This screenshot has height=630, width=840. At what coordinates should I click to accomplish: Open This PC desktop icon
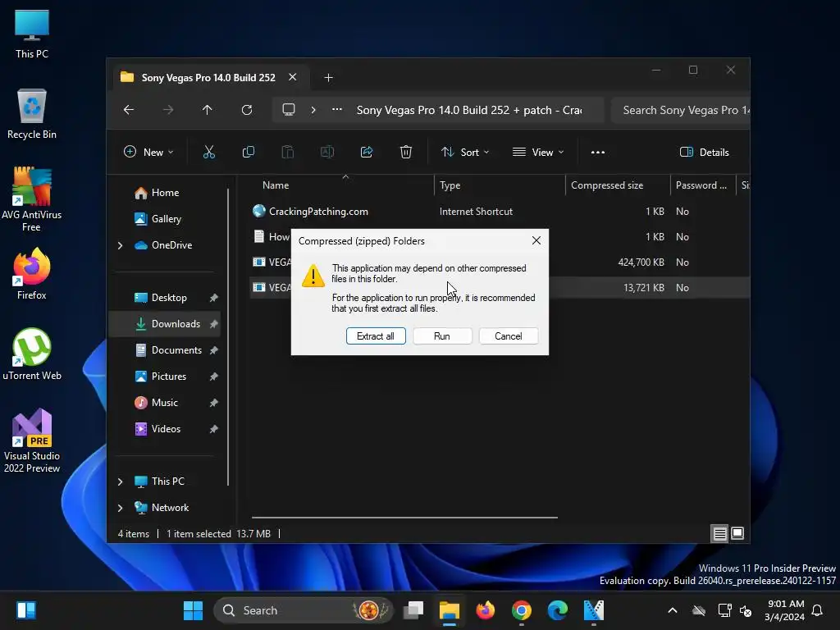(32, 34)
